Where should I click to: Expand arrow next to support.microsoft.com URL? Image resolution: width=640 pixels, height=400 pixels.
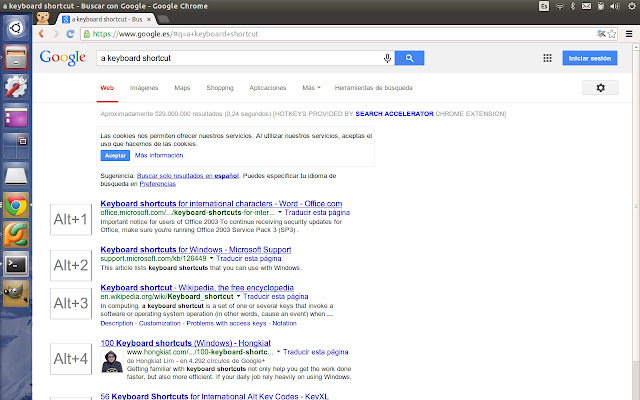click(x=211, y=258)
